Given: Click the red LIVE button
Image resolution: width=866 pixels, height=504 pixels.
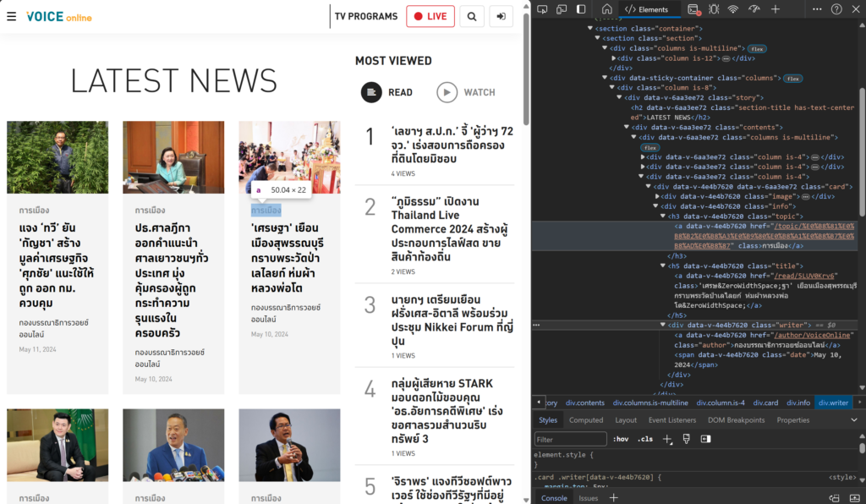Looking at the screenshot, I should (x=430, y=16).
